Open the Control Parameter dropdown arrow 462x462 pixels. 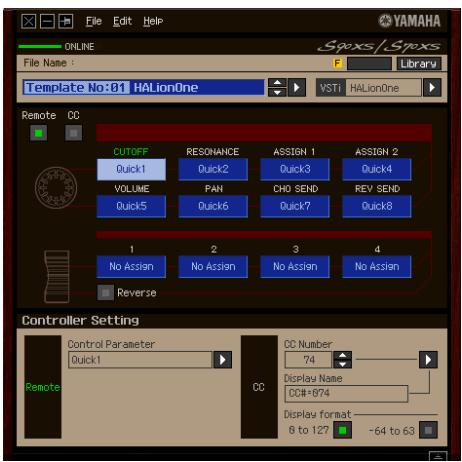(223, 360)
